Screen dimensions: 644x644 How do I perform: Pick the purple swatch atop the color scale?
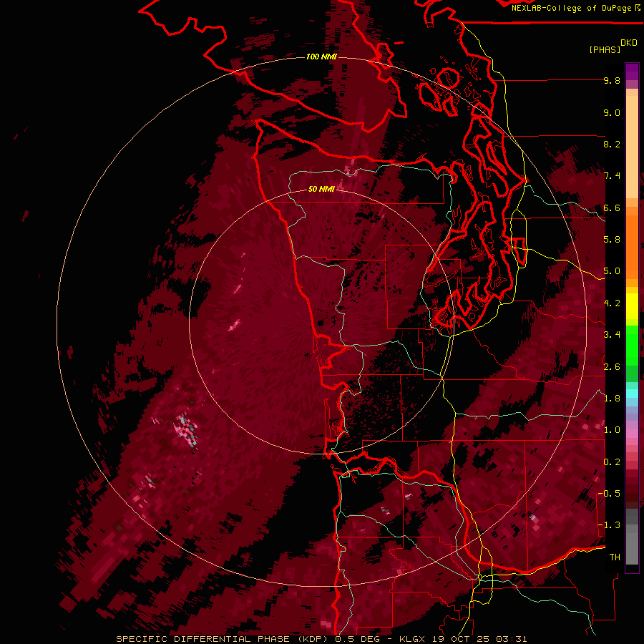(x=632, y=72)
